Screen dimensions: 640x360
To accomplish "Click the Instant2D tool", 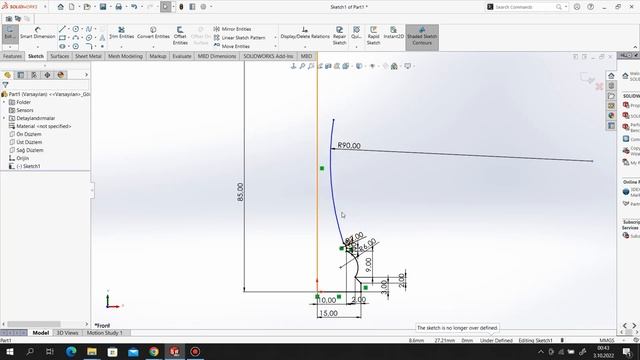I will (393, 33).
